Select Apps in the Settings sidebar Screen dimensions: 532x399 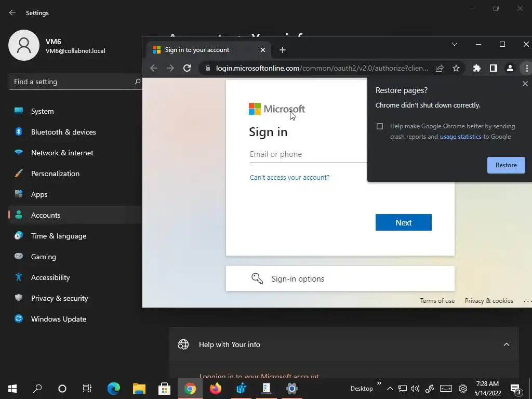tap(75, 194)
